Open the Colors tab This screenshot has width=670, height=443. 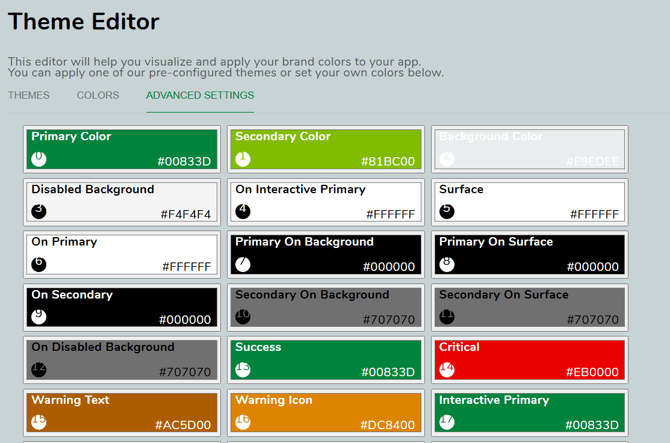(98, 96)
